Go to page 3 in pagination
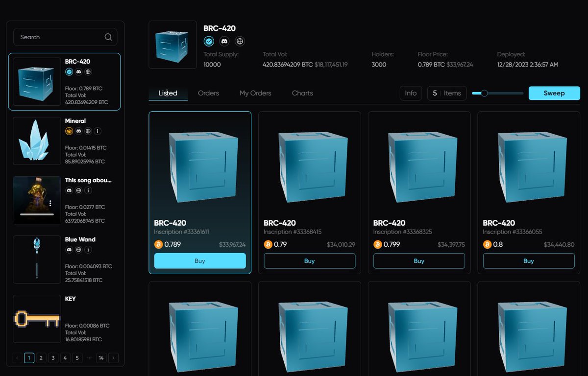This screenshot has width=588, height=376. (53, 358)
